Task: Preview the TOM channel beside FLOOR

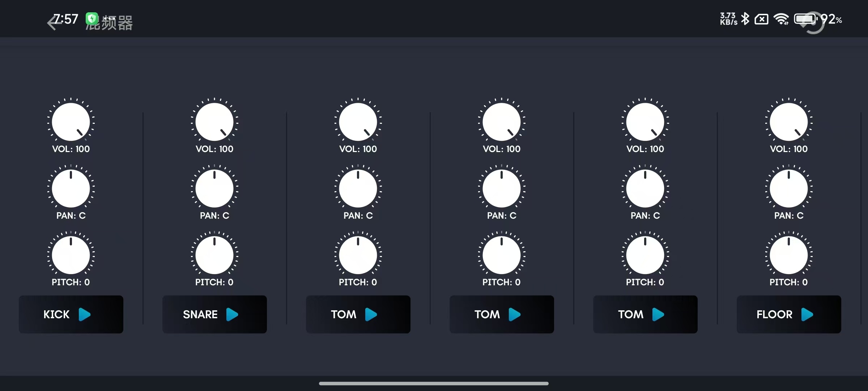Action: click(645, 314)
